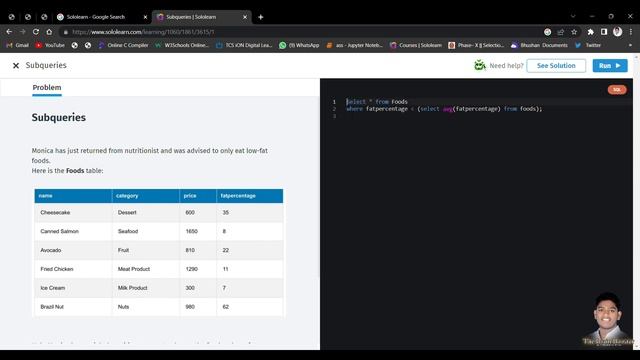Switch to Subqueries | Sololearn tab
The width and height of the screenshot is (640, 360).
click(202, 17)
